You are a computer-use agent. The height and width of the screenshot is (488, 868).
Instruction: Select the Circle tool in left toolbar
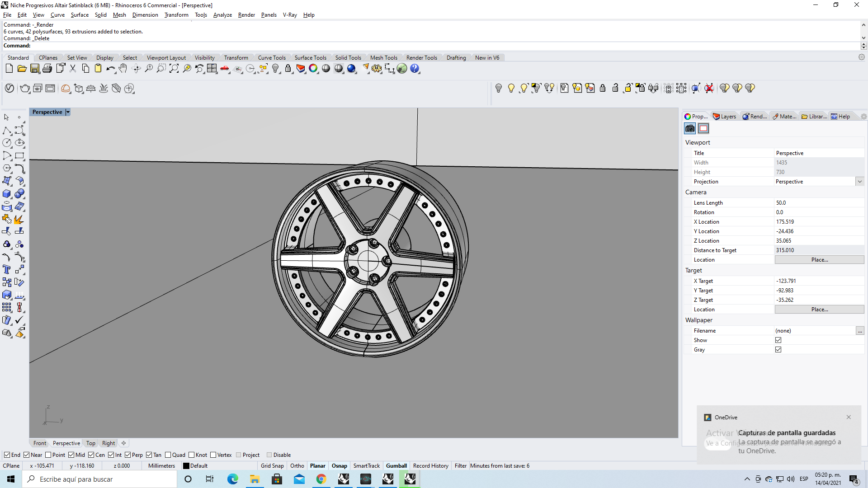pyautogui.click(x=7, y=143)
